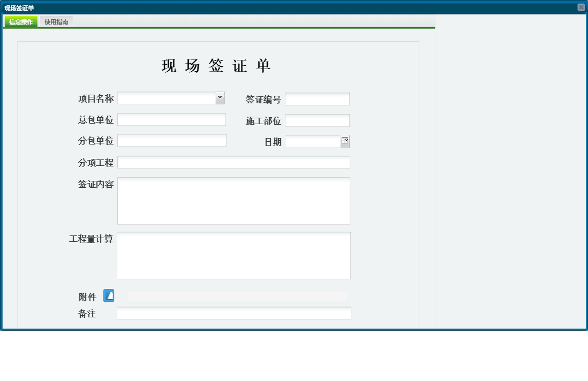Click the 签证内容 label

click(x=96, y=184)
